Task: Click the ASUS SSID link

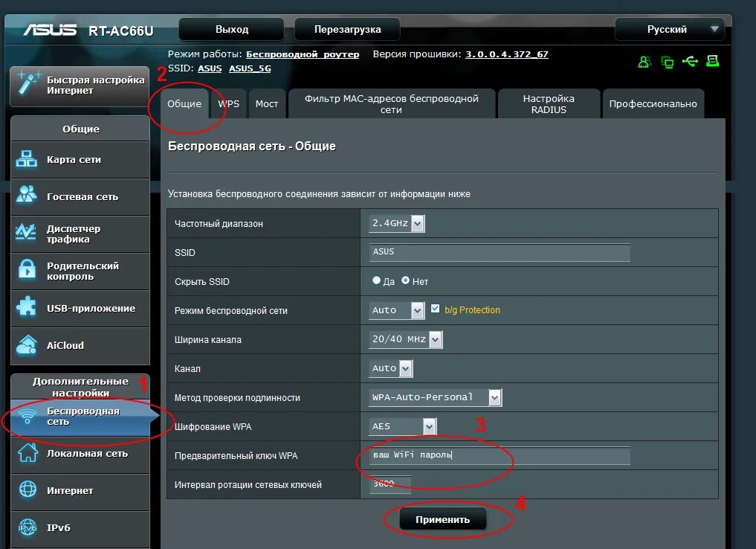Action: (210, 68)
